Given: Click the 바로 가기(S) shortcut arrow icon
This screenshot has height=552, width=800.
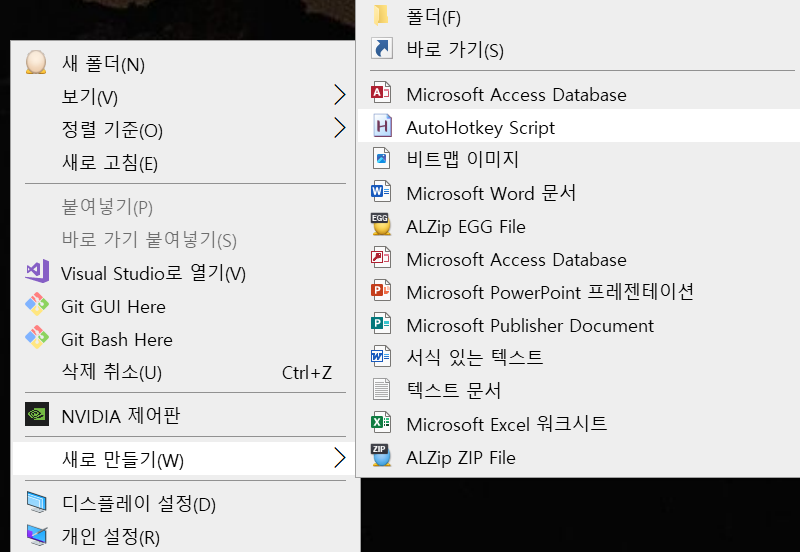Looking at the screenshot, I should click(382, 48).
